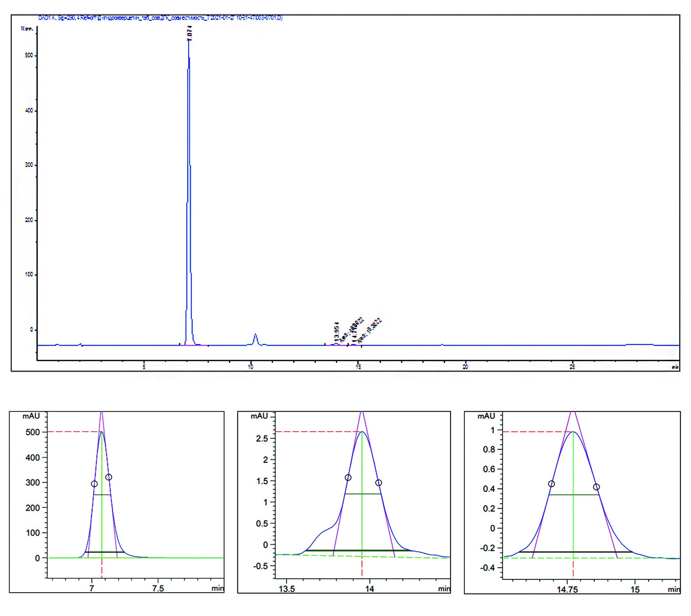
Task: Click left inflection circle on 13.95 peak
Action: pyautogui.click(x=348, y=477)
